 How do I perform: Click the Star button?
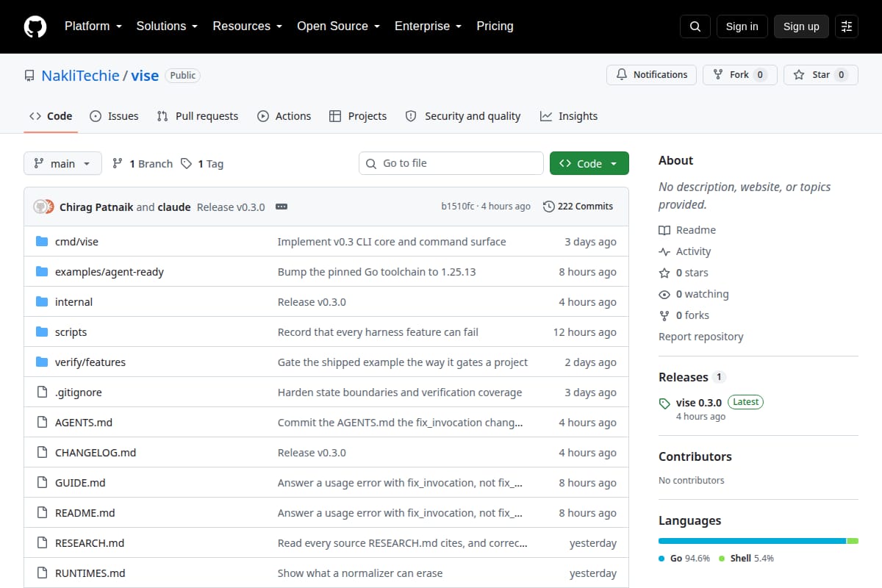click(821, 75)
